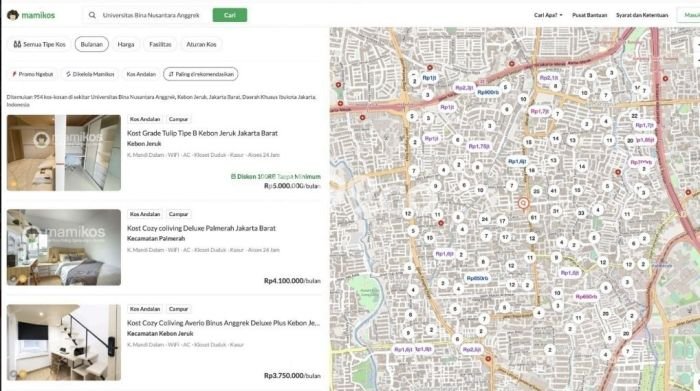Focus the Universitas Bina Nusantara search field
The width and height of the screenshot is (700, 391).
(x=151, y=15)
